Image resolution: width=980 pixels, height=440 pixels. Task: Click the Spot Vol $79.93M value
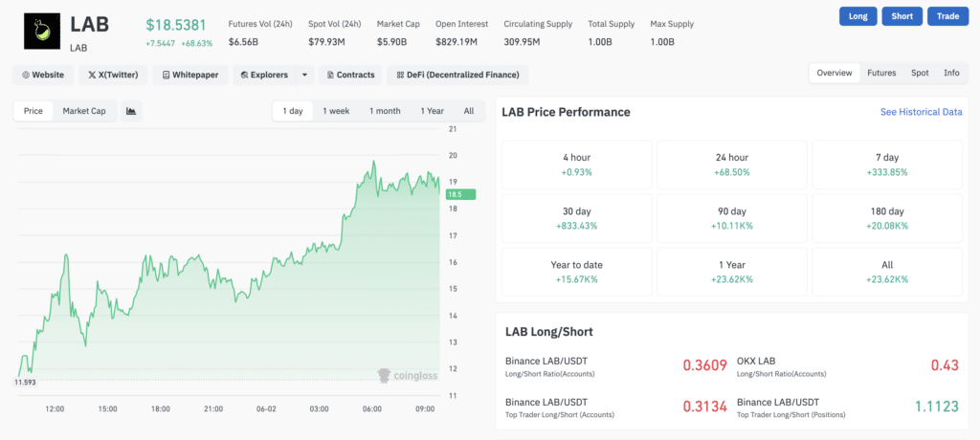325,42
